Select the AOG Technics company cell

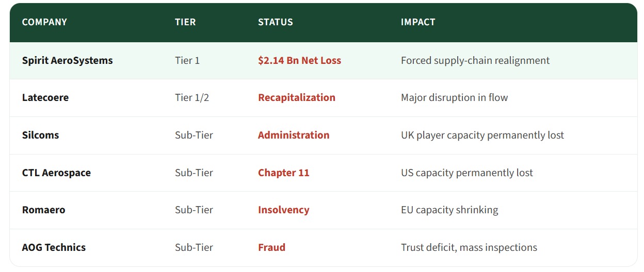[x=54, y=247]
